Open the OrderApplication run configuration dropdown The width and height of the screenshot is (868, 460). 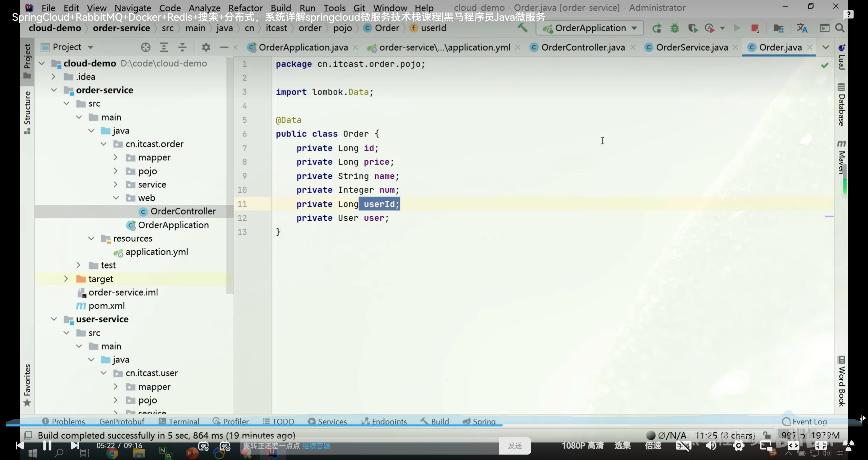click(x=590, y=28)
